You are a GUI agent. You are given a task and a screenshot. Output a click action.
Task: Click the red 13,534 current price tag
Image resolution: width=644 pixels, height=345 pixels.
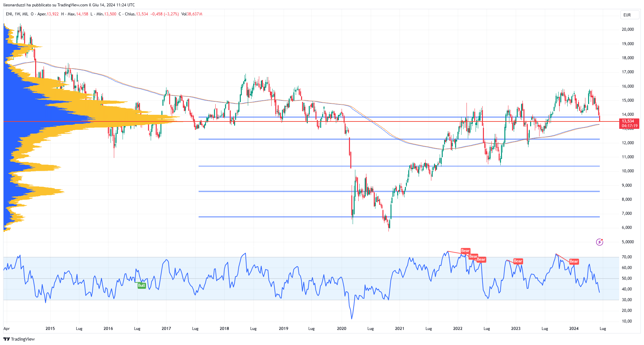[x=629, y=121]
